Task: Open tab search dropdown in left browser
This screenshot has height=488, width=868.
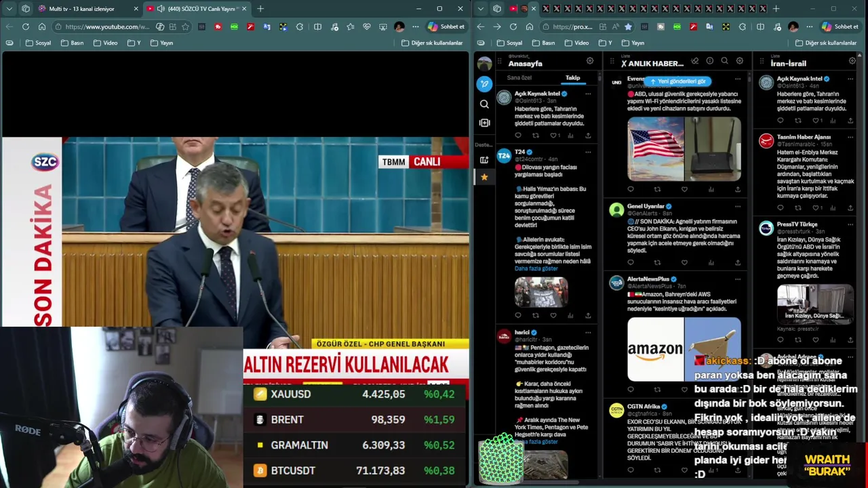Action: point(9,9)
